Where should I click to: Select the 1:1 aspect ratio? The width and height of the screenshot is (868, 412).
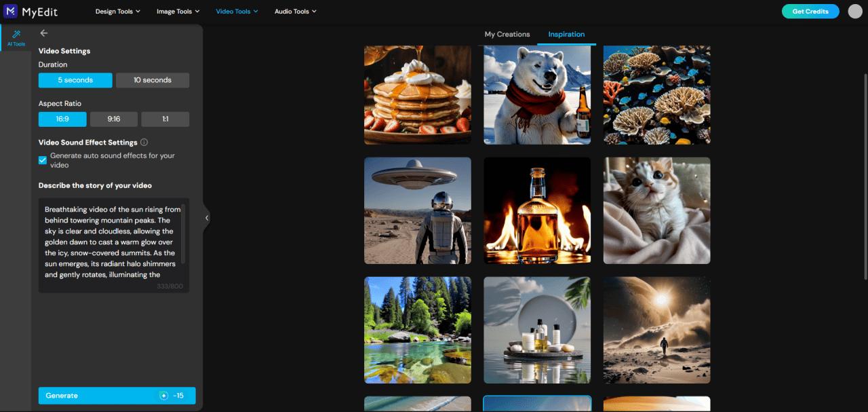pyautogui.click(x=165, y=119)
